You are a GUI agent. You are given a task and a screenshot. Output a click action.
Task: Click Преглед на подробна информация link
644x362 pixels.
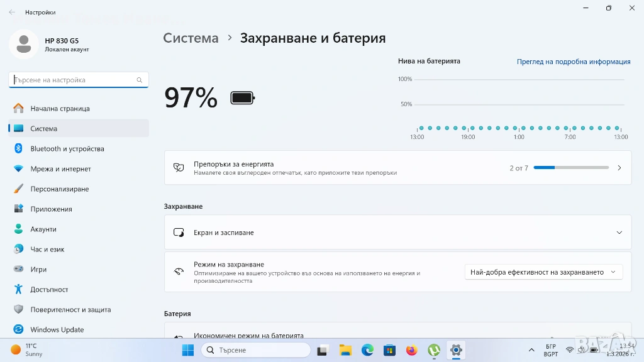(573, 62)
